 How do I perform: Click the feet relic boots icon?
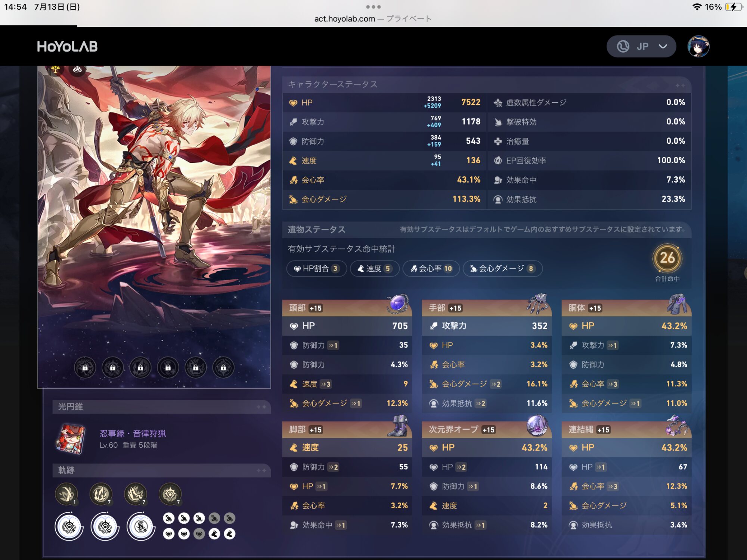(397, 426)
